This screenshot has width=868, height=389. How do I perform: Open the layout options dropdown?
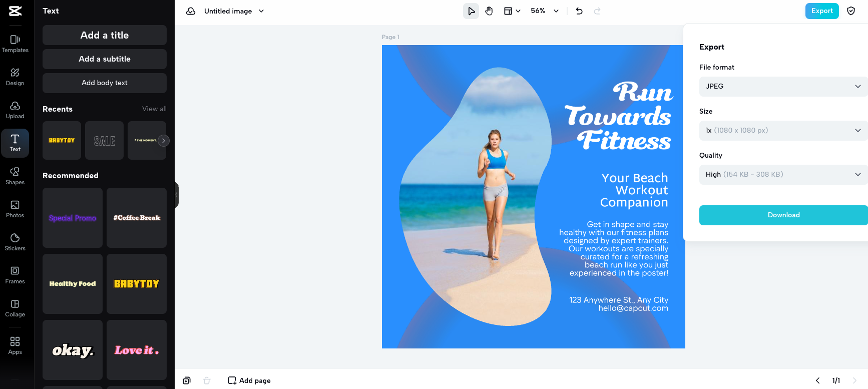(512, 11)
